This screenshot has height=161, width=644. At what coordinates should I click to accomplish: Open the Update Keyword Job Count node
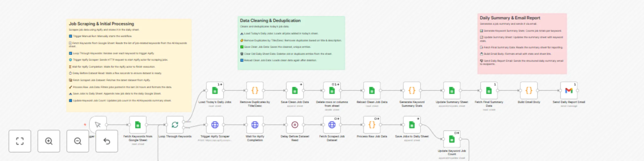(452, 139)
